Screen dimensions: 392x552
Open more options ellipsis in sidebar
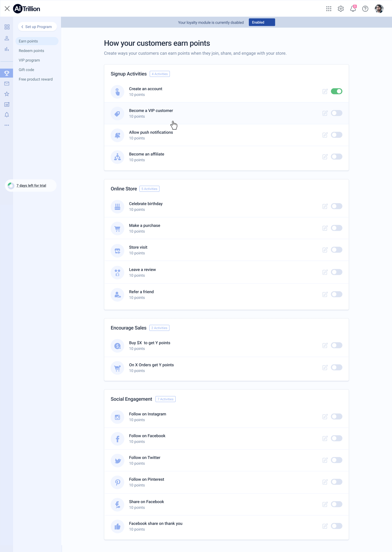point(7,125)
